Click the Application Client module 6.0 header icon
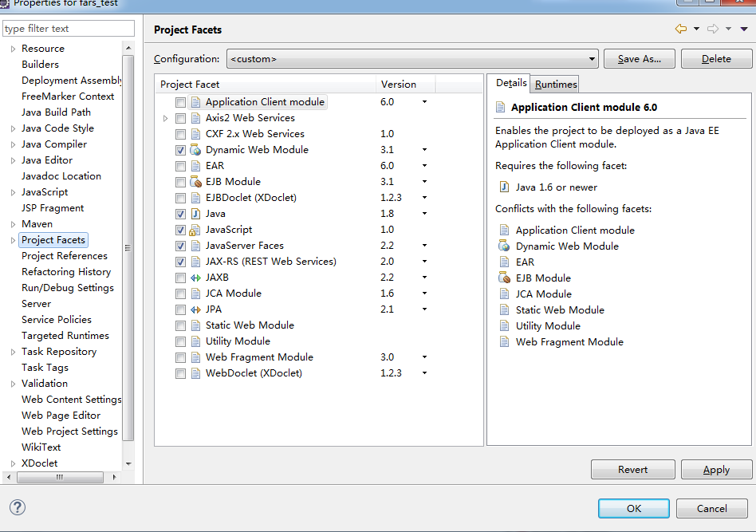Screen dimensions: 756x532 point(501,107)
